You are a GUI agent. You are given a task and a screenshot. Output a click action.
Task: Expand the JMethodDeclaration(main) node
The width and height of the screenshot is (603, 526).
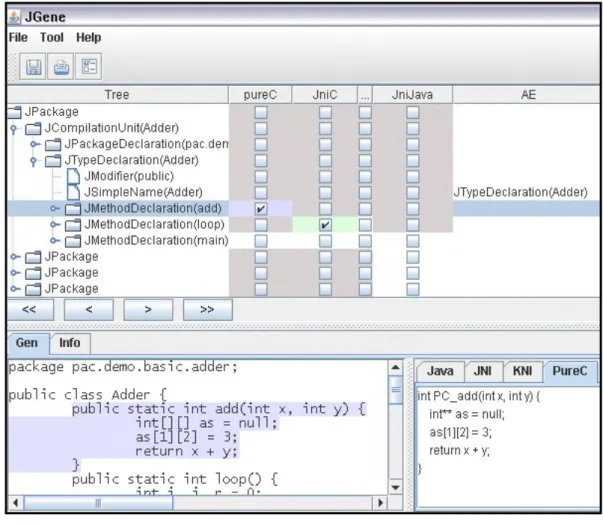(x=55, y=241)
